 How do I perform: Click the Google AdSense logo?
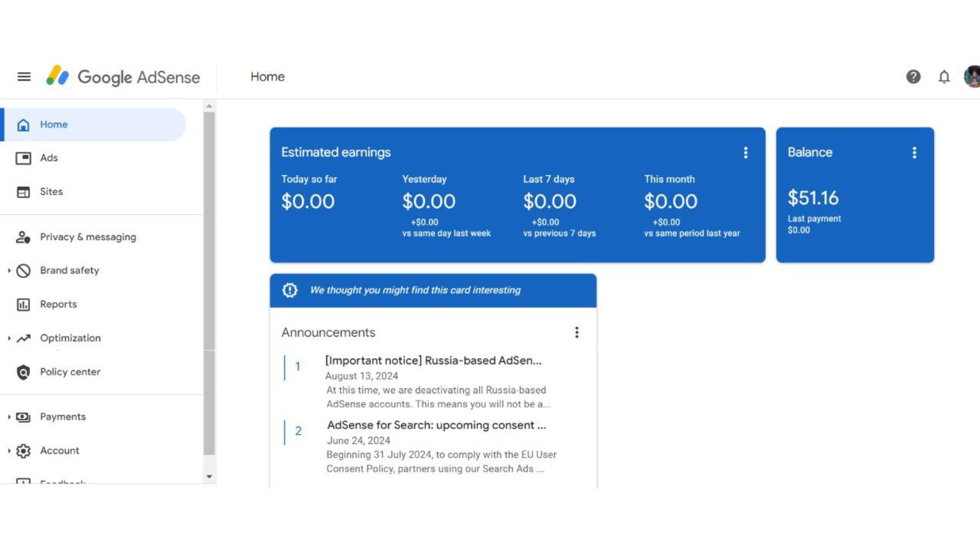click(x=123, y=77)
